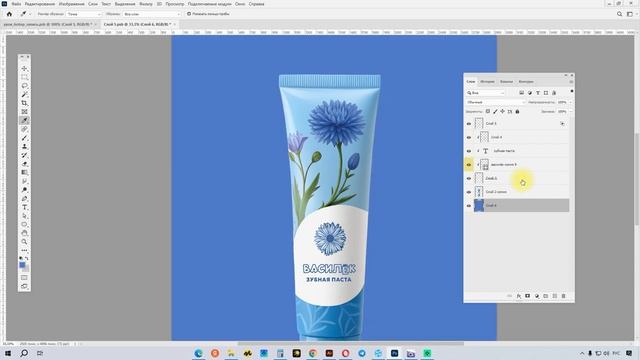The width and height of the screenshot is (640, 360).
Task: Click the foreground color swatch
Action: click(x=22, y=265)
